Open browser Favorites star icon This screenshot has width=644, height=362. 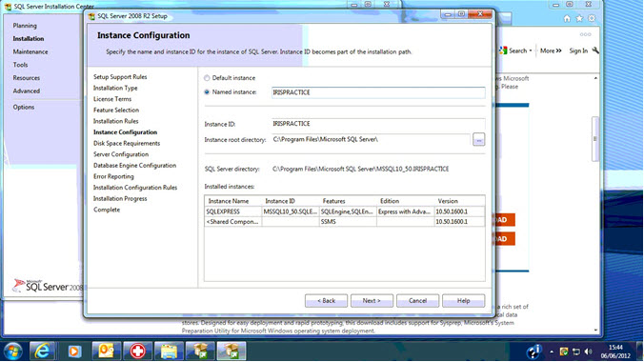click(579, 18)
